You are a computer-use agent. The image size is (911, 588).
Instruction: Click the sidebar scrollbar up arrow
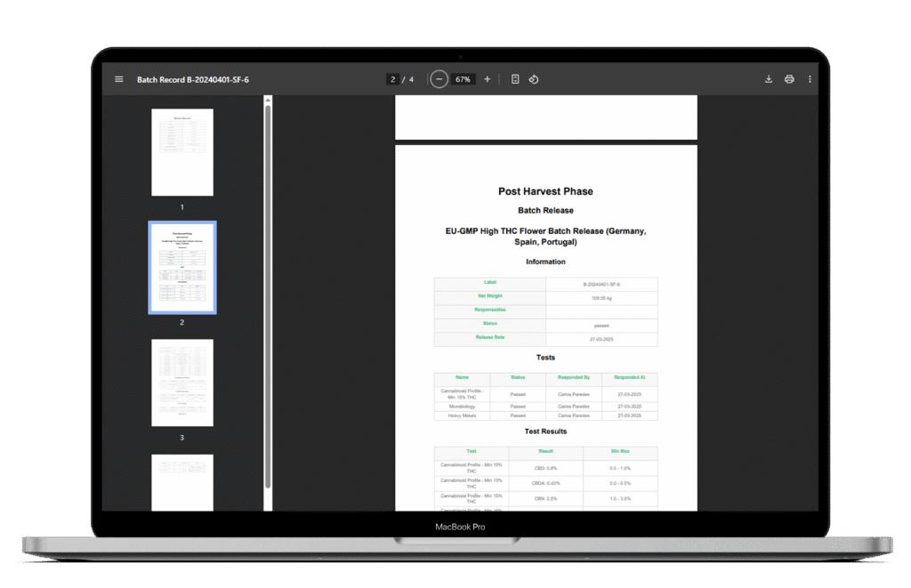pos(268,100)
